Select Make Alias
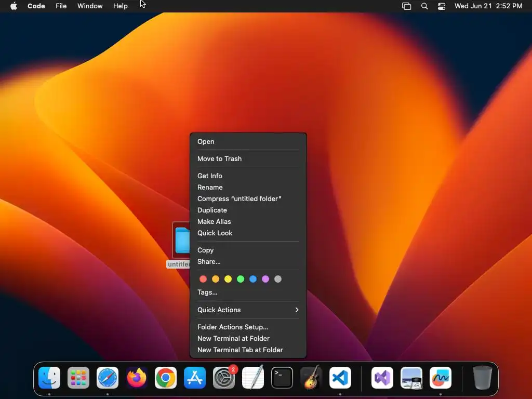This screenshot has width=532, height=399. click(x=248, y=221)
